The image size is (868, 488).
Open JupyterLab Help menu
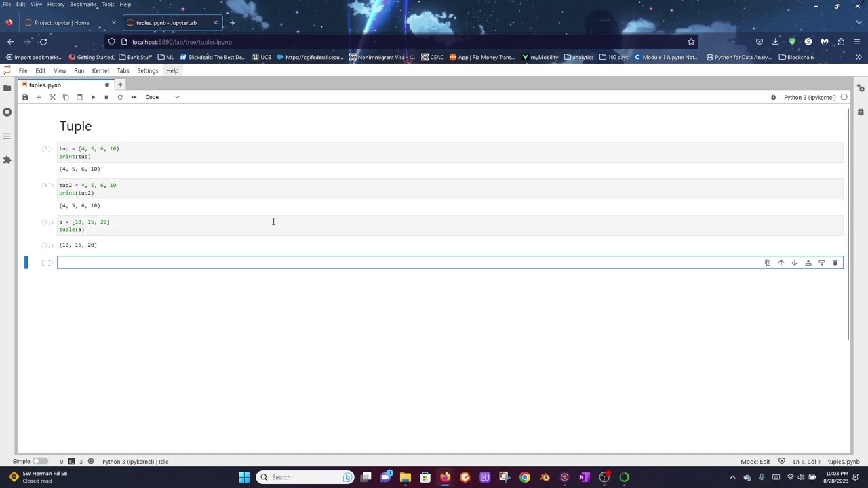click(172, 70)
